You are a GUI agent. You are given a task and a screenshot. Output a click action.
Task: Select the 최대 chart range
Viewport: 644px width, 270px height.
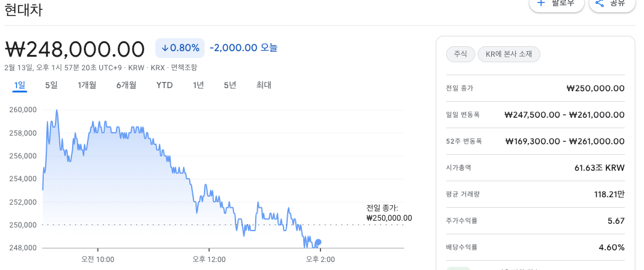coord(263,85)
